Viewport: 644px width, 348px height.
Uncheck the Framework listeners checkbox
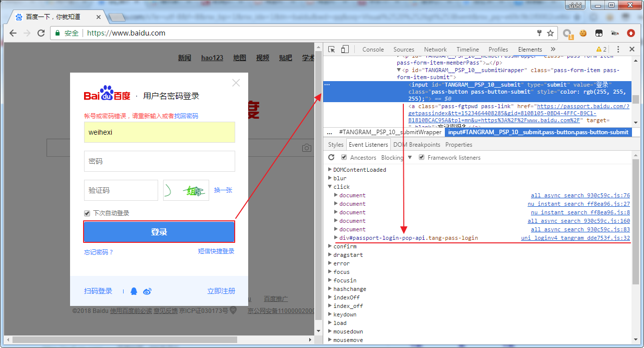coord(421,157)
